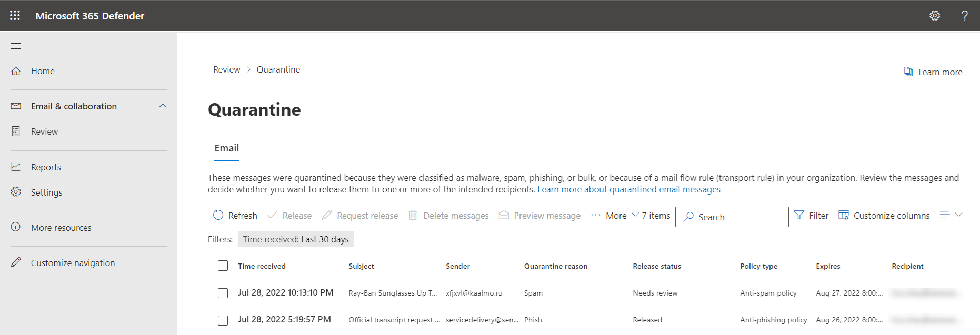Check the Ray-Ban Sunglasses message row
Image resolution: width=980 pixels, height=335 pixels.
click(x=223, y=293)
